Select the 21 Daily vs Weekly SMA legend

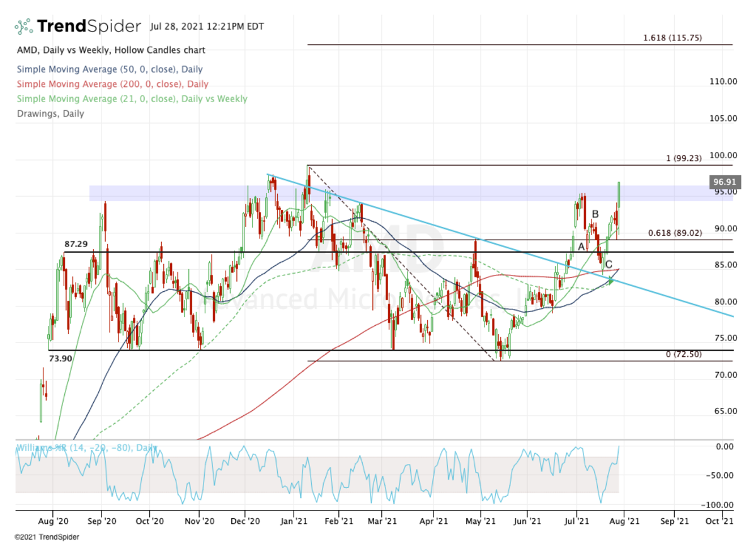coord(132,99)
